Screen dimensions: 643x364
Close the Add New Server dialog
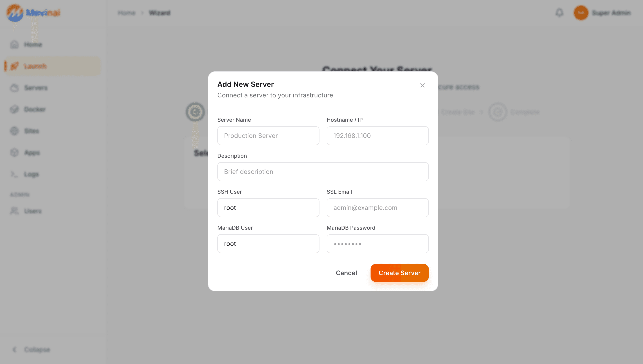422,85
